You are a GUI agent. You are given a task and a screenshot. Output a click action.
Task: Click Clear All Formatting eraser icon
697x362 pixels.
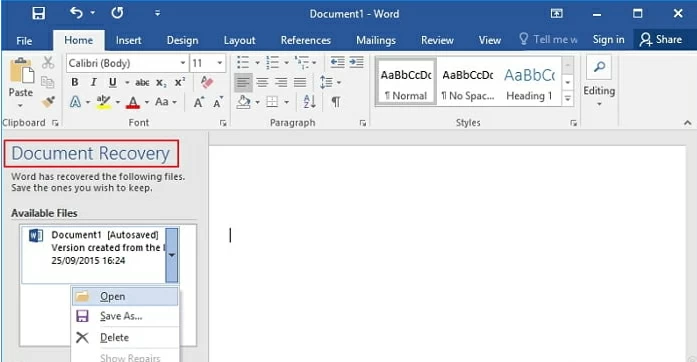[x=207, y=82]
